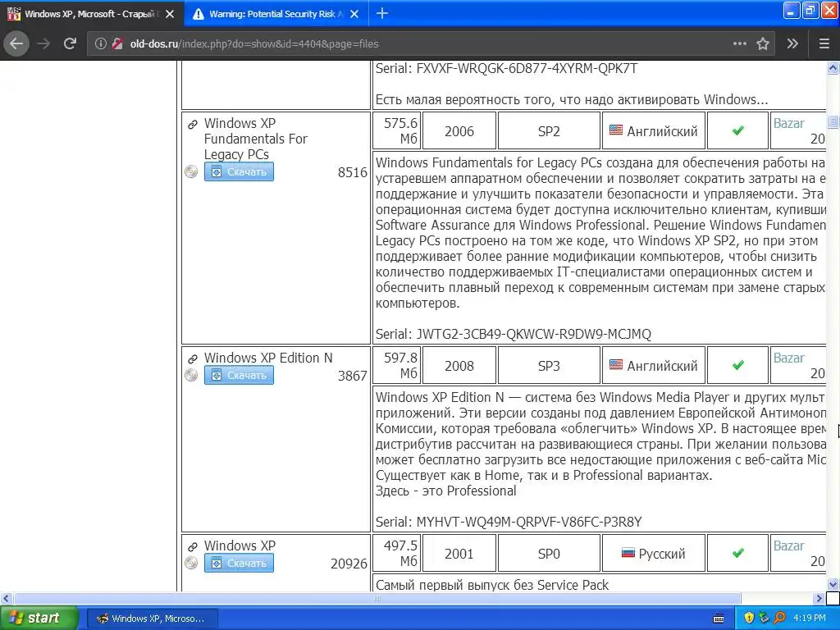The height and width of the screenshot is (630, 840).
Task: Reload the current page
Action: coord(70,43)
